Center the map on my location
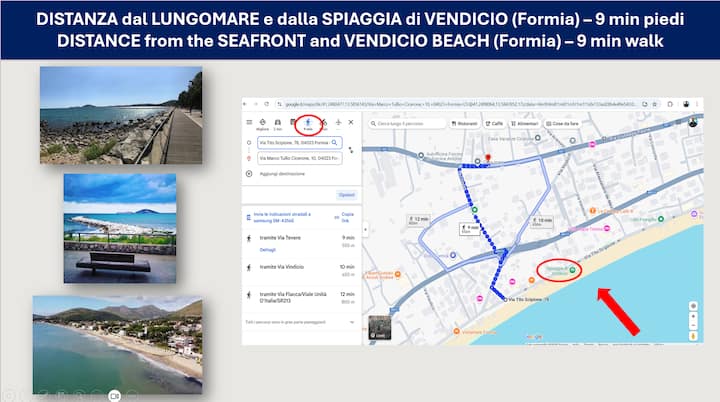Image resolution: width=720 pixels, height=402 pixels. [x=693, y=306]
